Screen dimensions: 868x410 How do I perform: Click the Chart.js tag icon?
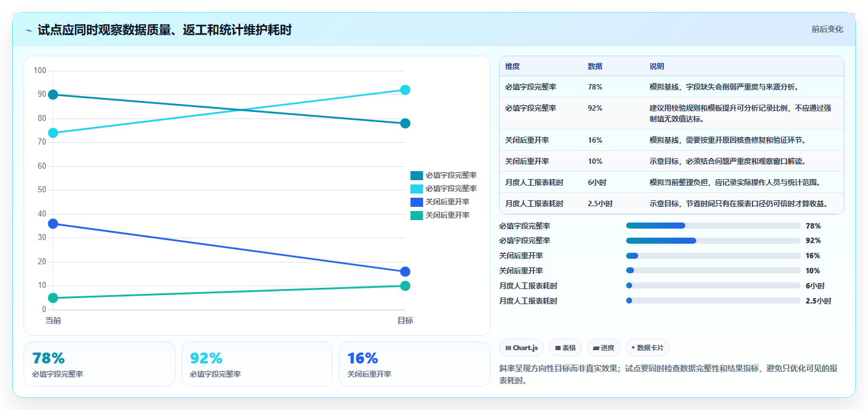click(x=508, y=348)
